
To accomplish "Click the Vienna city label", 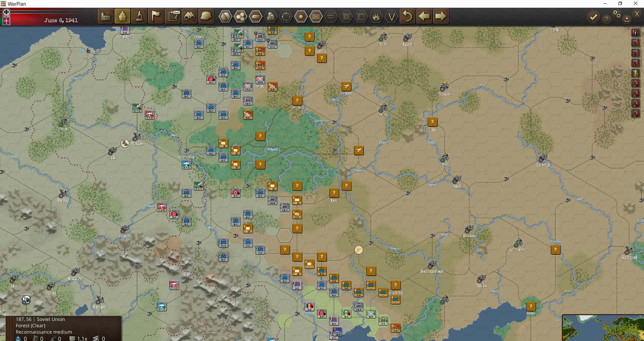I will [51, 293].
